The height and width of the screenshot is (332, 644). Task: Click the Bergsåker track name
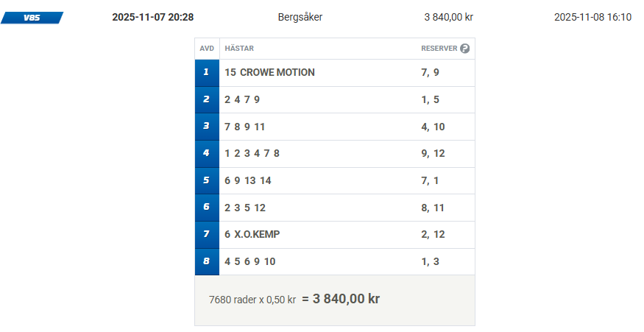pyautogui.click(x=300, y=17)
